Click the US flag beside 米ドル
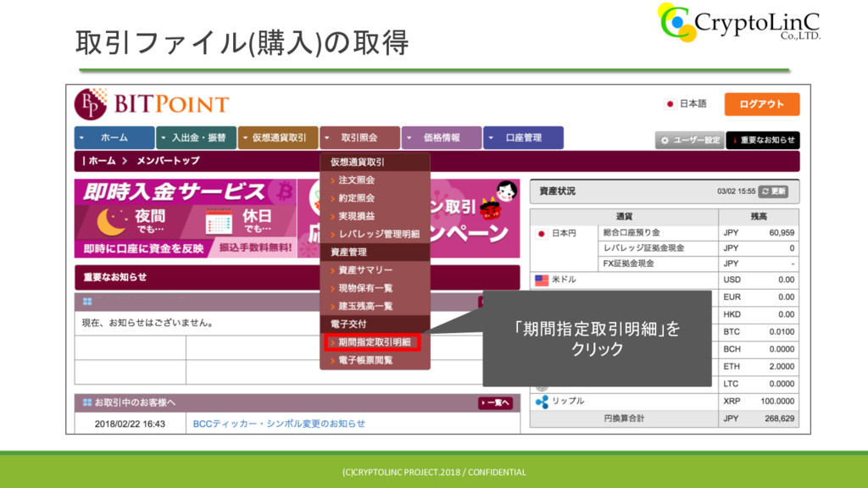This screenshot has width=868, height=488. (x=542, y=280)
